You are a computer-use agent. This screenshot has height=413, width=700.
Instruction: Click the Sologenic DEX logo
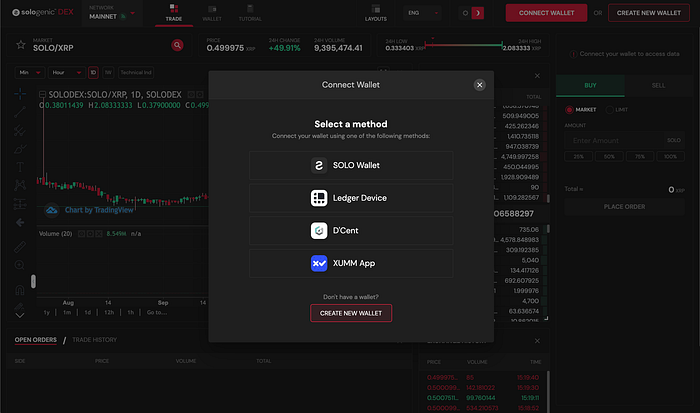click(42, 13)
